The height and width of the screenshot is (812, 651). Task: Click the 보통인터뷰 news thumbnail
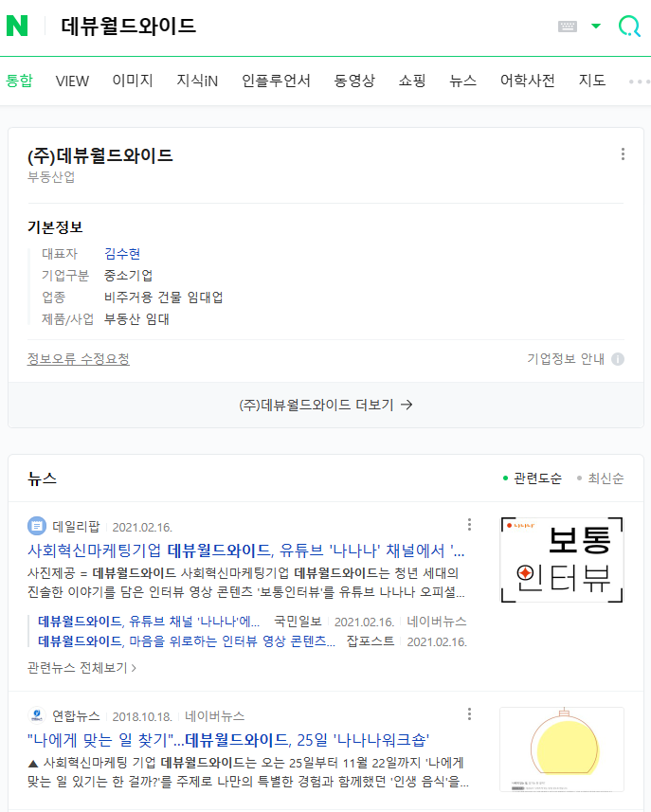point(561,560)
